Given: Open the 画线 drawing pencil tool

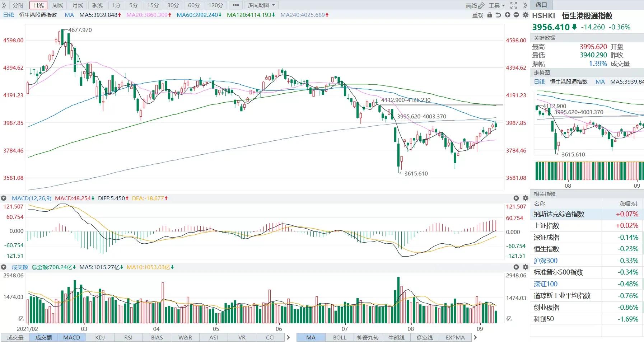Looking at the screenshot, I should pos(475,5).
